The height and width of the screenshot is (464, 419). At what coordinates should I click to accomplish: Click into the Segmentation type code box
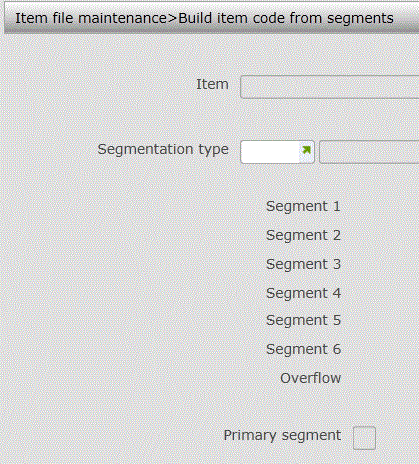[x=270, y=152]
